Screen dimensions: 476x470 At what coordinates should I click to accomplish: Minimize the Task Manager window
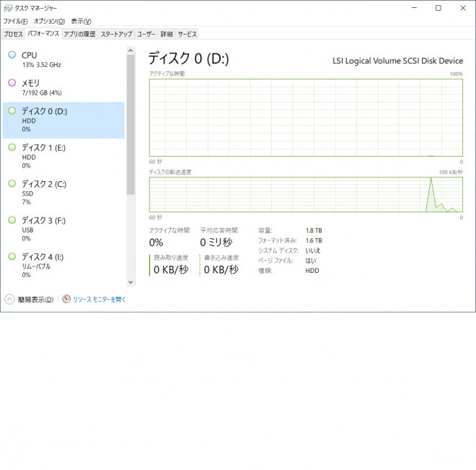[x=414, y=8]
